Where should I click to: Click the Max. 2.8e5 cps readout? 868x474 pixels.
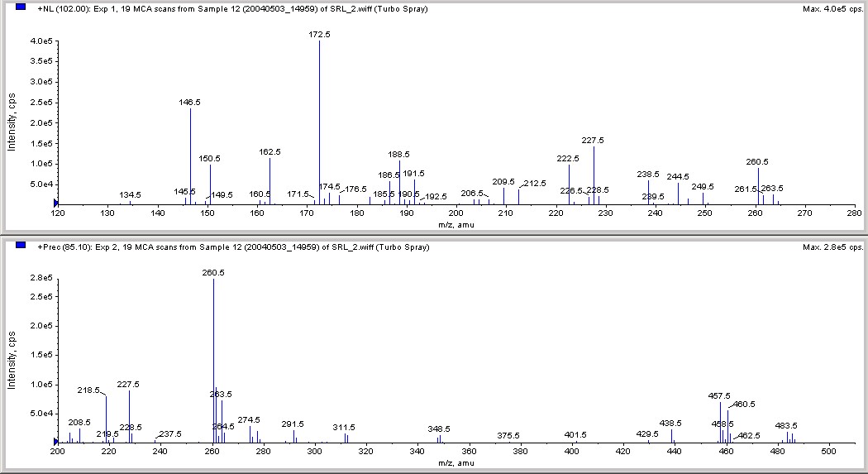point(832,247)
